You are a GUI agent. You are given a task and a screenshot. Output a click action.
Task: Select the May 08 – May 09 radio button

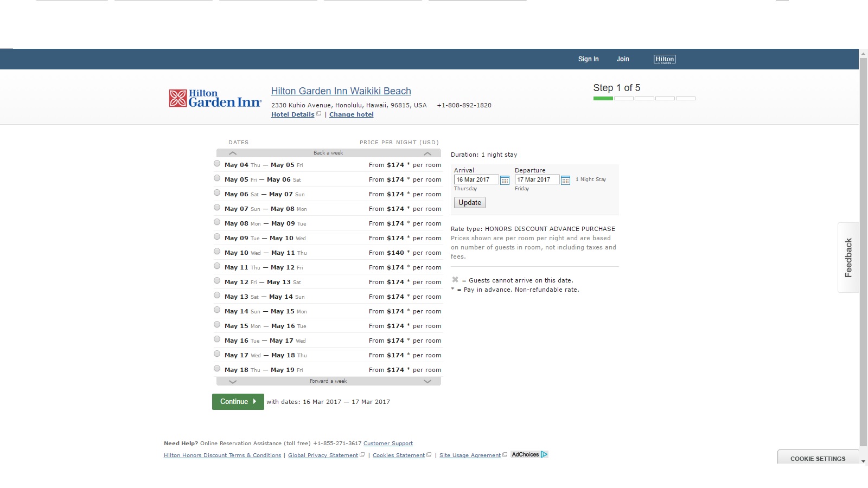[217, 222]
